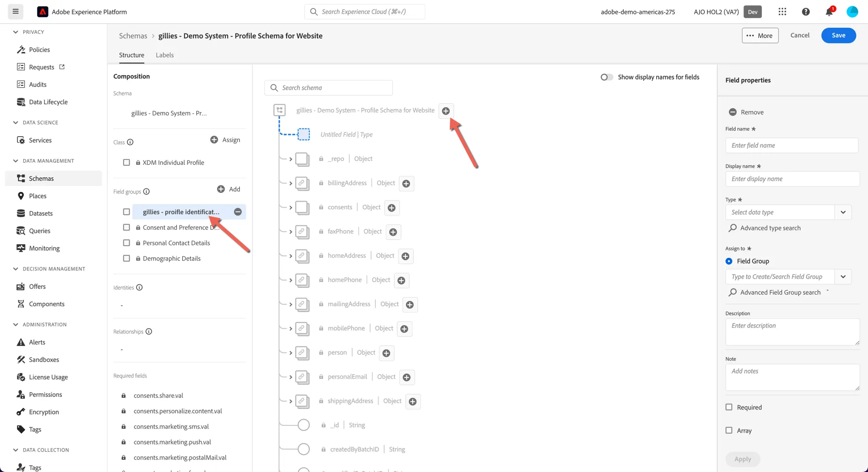Image resolution: width=868 pixels, height=472 pixels.
Task: Show info about Field groups
Action: coord(146,191)
